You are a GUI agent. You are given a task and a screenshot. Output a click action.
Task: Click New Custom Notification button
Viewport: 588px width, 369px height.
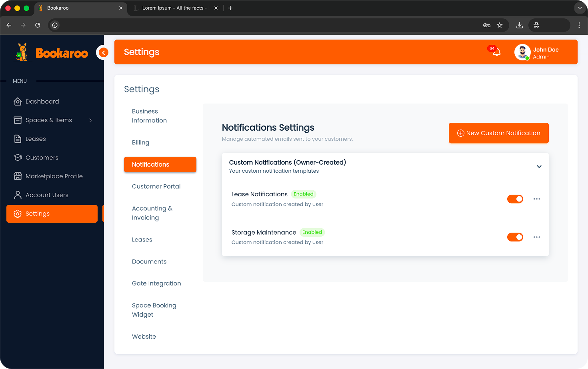(498, 133)
